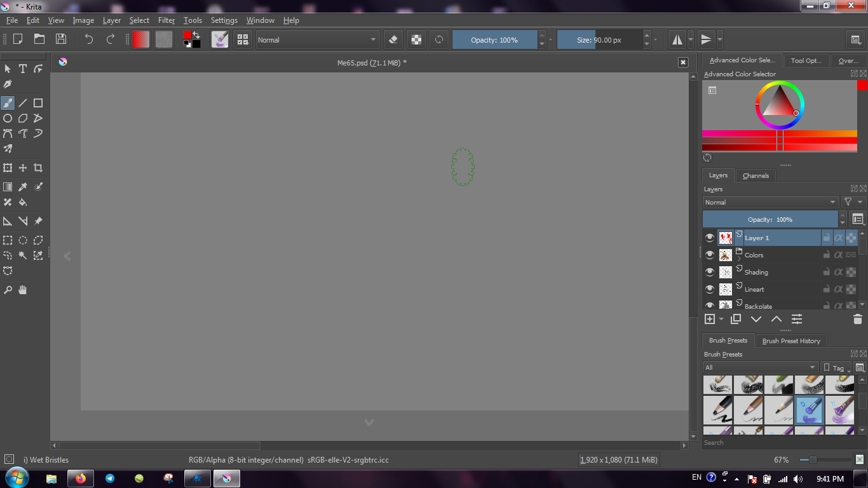Select the Multibrush tool
The width and height of the screenshot is (868, 488).
coord(8,149)
